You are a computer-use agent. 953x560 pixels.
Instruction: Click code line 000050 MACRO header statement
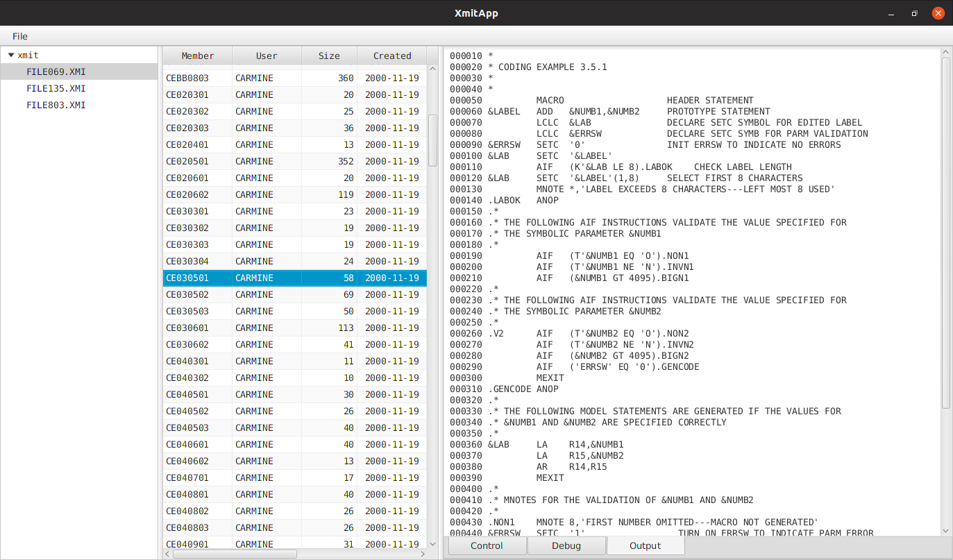click(x=602, y=100)
